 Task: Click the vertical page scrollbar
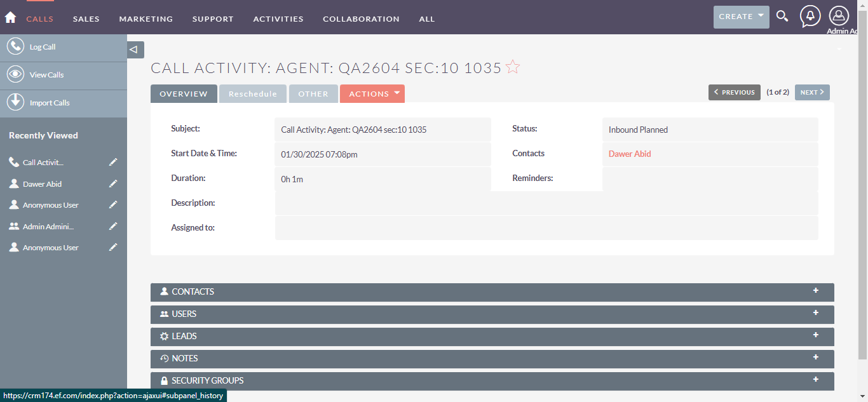tap(863, 191)
